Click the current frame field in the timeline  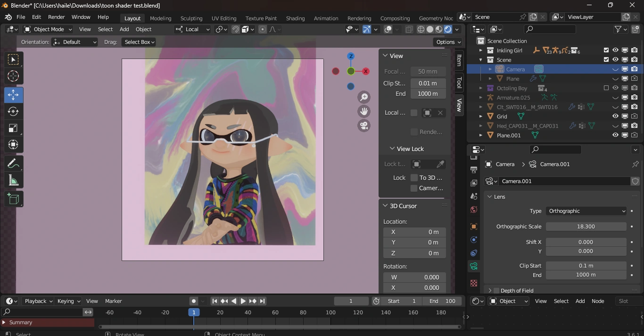[x=351, y=301]
